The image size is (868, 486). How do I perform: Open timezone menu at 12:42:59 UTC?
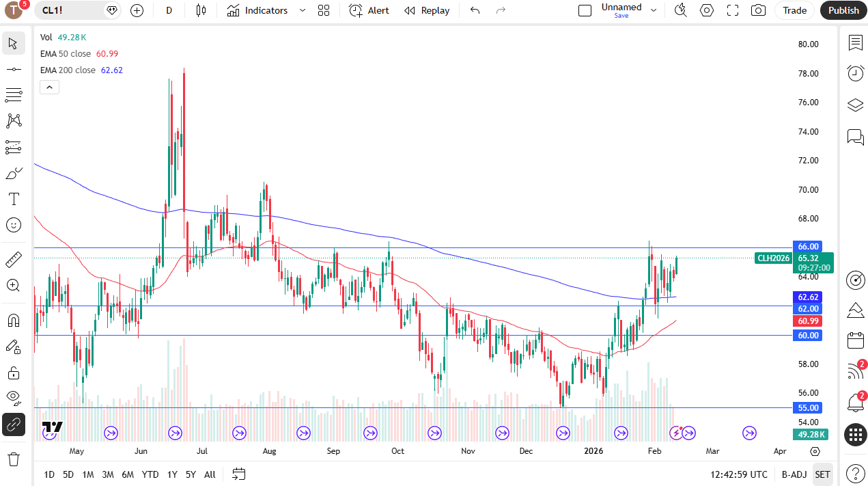(738, 474)
